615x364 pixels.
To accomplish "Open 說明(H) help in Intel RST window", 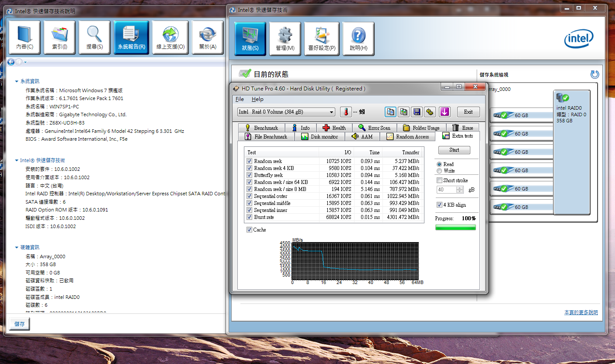I will pos(358,39).
